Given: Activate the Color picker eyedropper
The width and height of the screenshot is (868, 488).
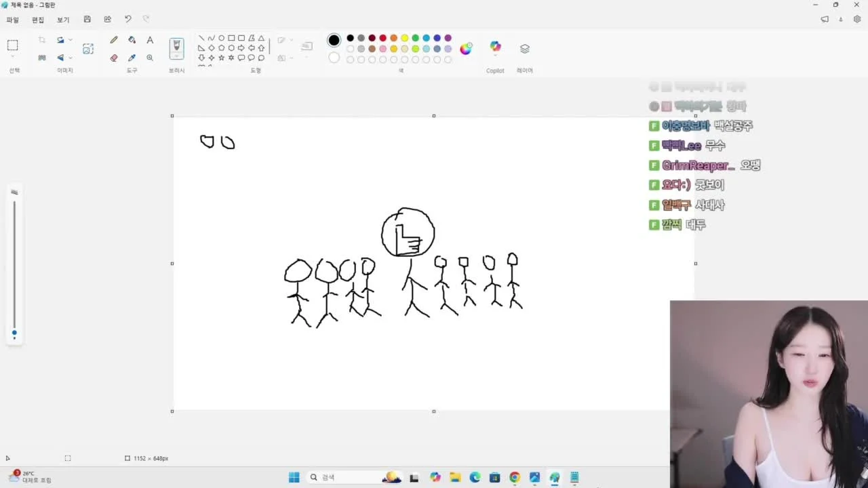Looking at the screenshot, I should tap(132, 58).
